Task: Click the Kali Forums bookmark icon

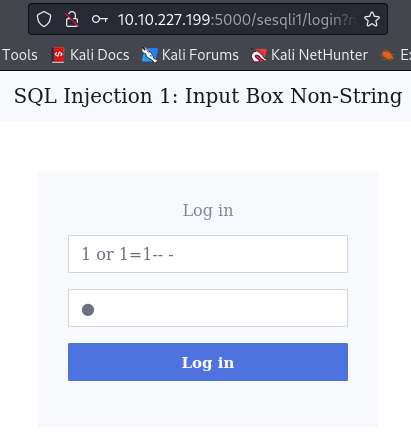Action: 149,55
